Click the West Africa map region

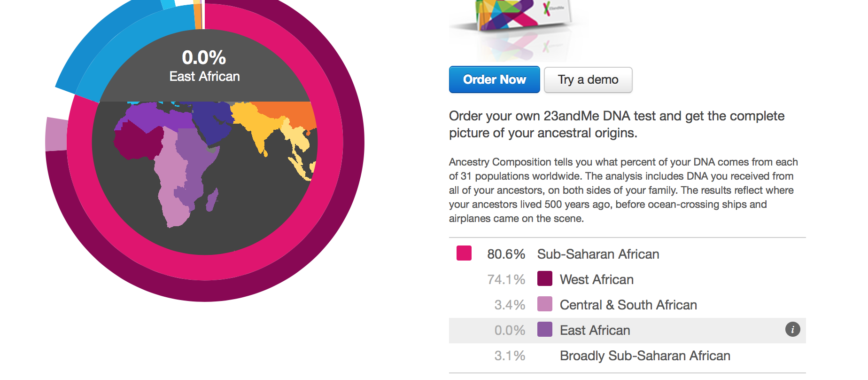136,142
